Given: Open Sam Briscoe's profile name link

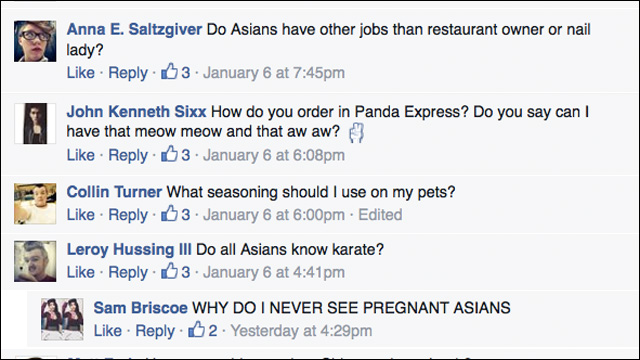Looking at the screenshot, I should coord(140,308).
